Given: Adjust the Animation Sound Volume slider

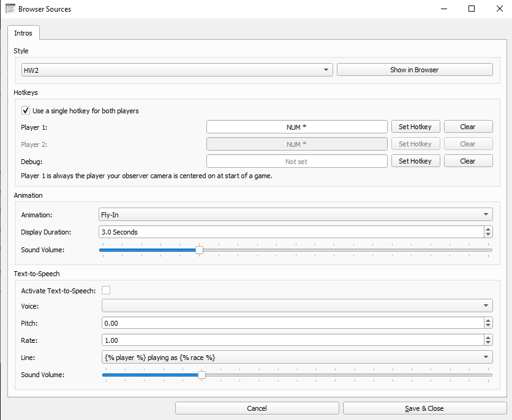Looking at the screenshot, I should click(x=199, y=250).
